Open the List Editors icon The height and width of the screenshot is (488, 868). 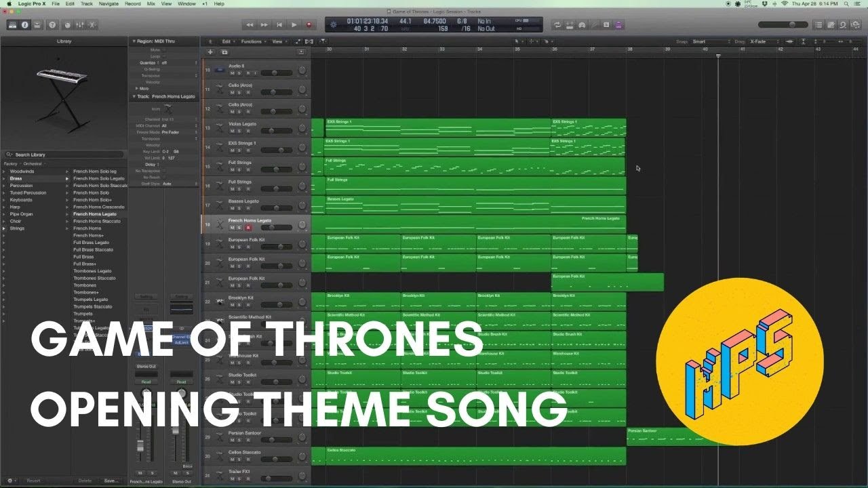click(x=819, y=25)
